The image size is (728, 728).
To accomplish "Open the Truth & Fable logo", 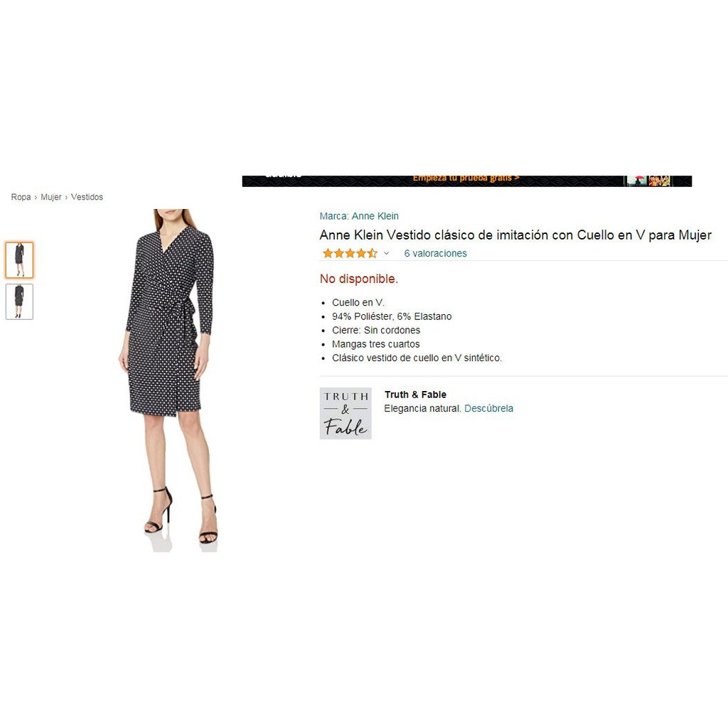I will pos(346,413).
